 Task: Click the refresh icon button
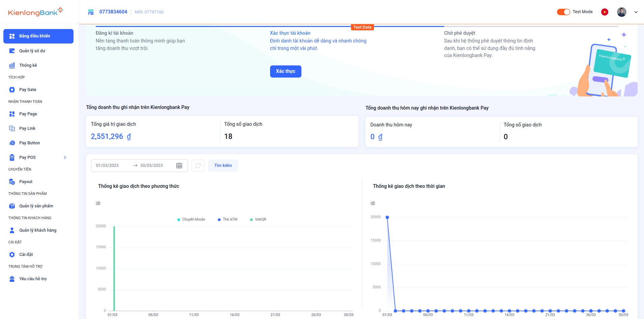(198, 166)
